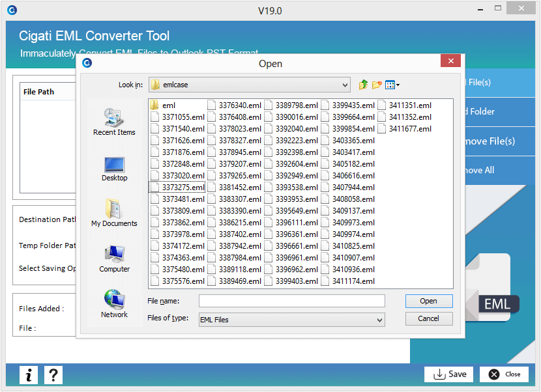
Task: Maximize the main V19.0 window
Action: click(x=498, y=8)
